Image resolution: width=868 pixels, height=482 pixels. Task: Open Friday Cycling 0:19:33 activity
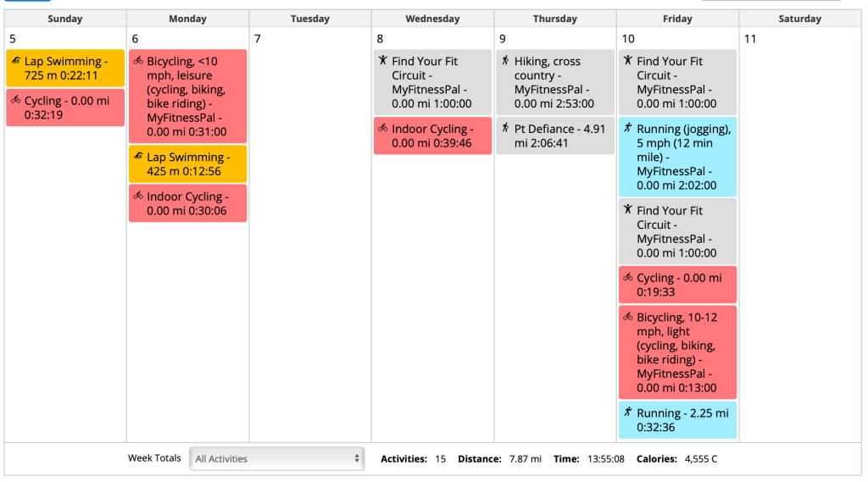click(x=679, y=285)
